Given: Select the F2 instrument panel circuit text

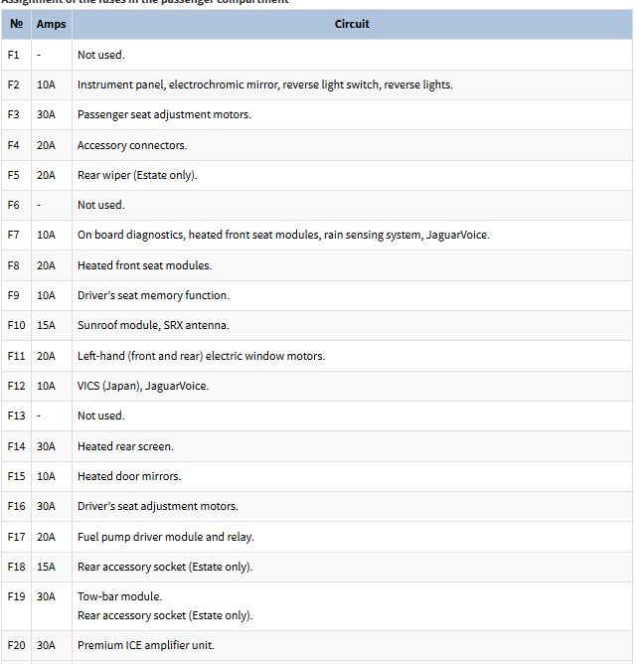Looking at the screenshot, I should [x=264, y=85].
